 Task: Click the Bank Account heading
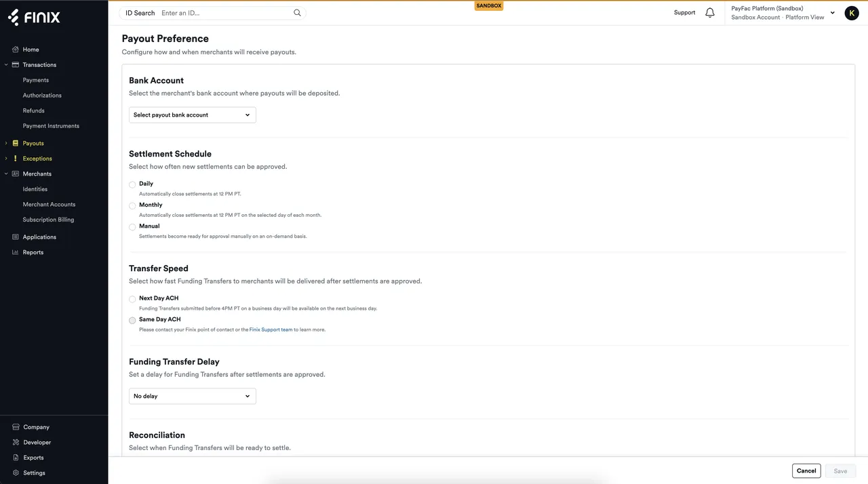click(x=156, y=81)
